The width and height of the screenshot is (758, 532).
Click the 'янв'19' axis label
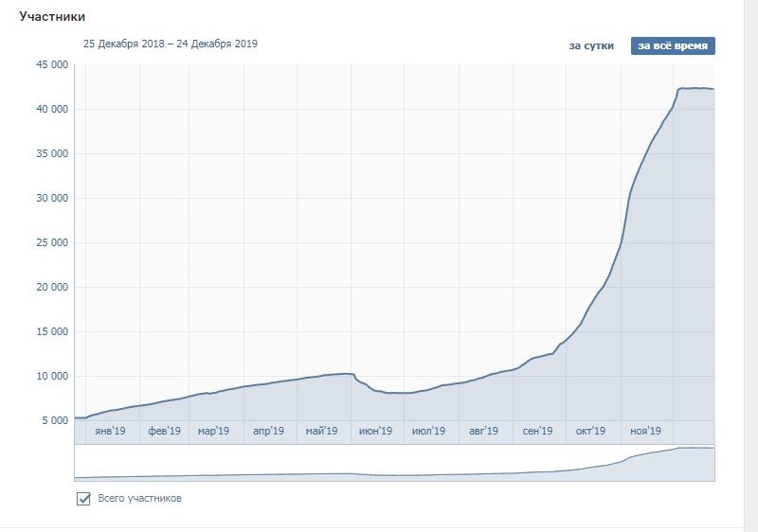[110, 431]
